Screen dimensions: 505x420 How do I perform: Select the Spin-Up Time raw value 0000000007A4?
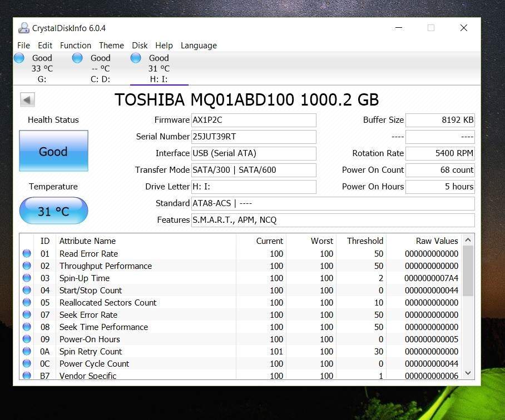(431, 278)
